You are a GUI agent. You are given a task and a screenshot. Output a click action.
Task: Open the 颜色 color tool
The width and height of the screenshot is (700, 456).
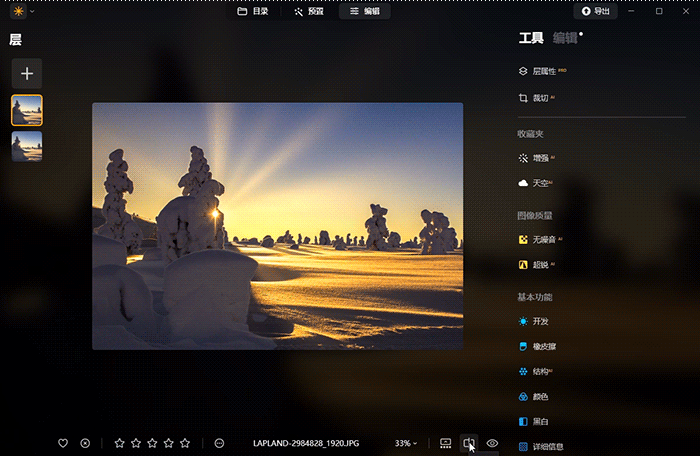533,397
